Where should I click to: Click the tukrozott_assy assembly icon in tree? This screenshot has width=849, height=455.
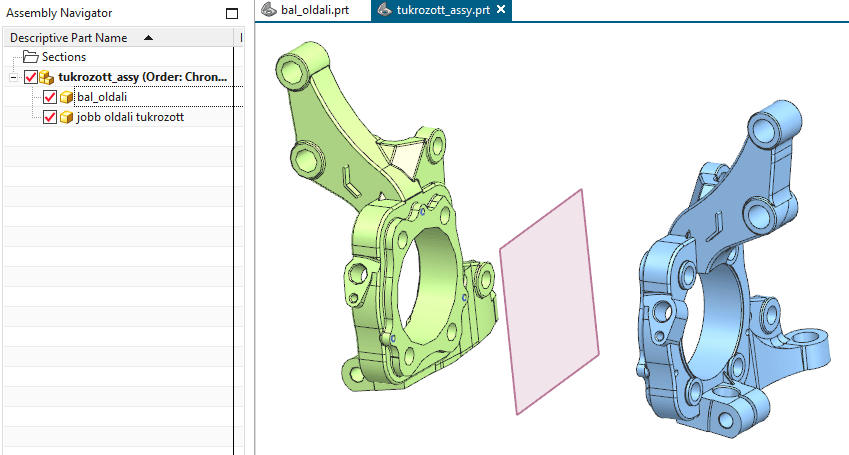(47, 77)
